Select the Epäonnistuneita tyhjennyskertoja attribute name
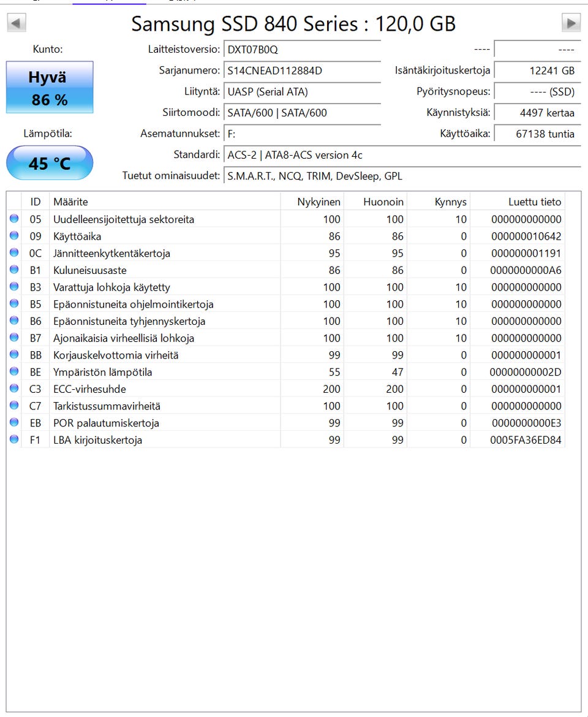 (x=129, y=321)
